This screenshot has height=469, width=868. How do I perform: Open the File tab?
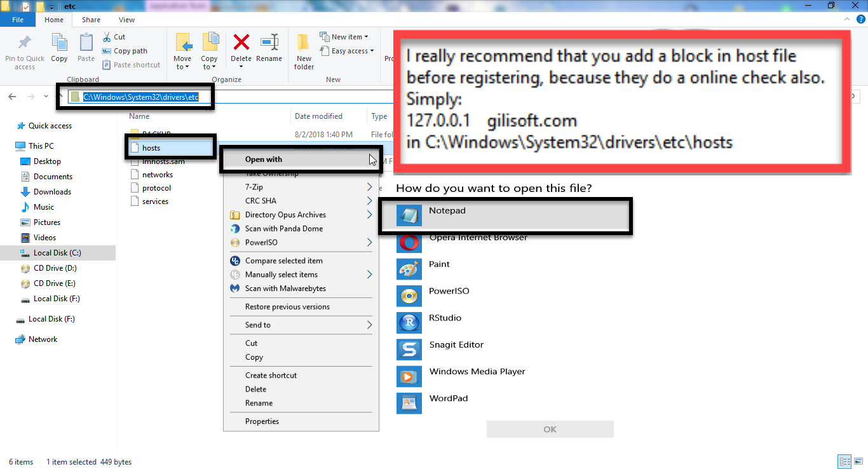(18, 20)
